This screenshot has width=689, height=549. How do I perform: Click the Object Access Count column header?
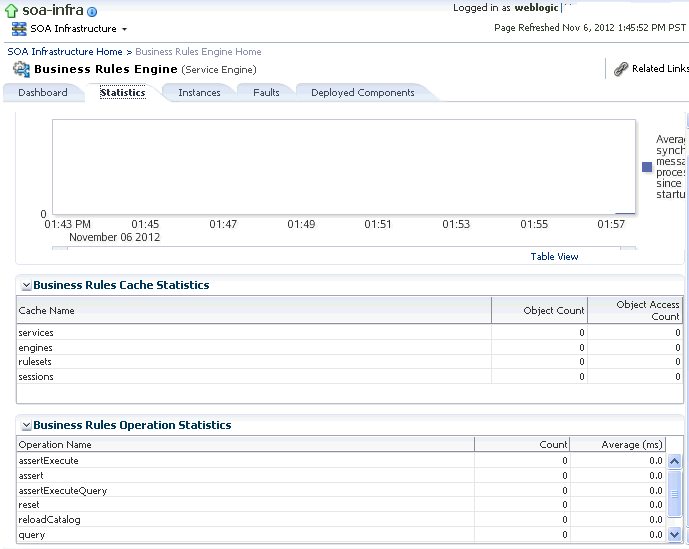click(x=635, y=311)
